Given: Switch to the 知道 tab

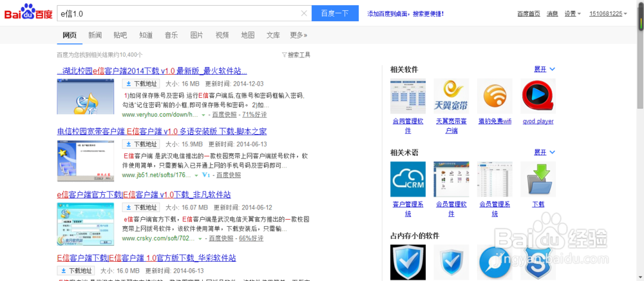Looking at the screenshot, I should coord(146,35).
